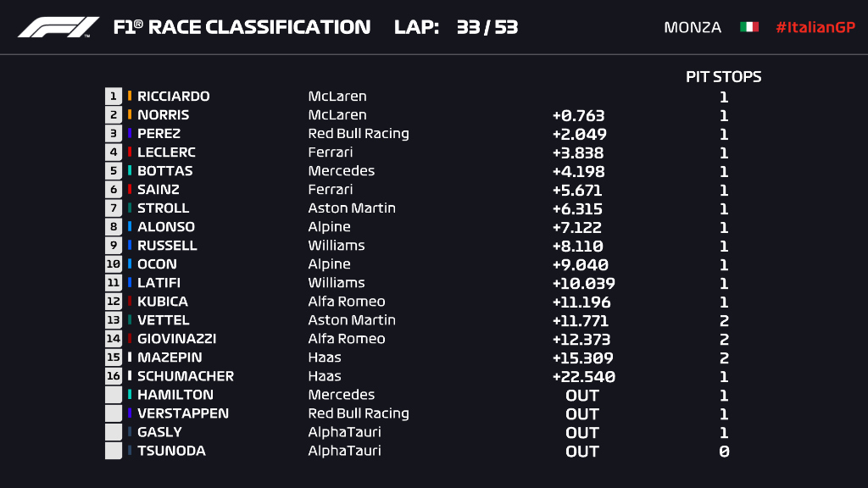This screenshot has height=488, width=868.
Task: Click the +0.763 gap for Norris
Action: pos(578,116)
